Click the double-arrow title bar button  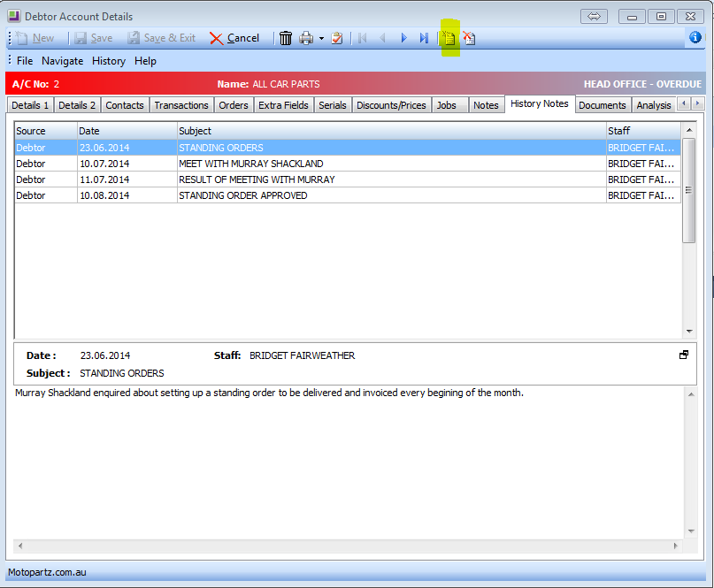tap(594, 17)
